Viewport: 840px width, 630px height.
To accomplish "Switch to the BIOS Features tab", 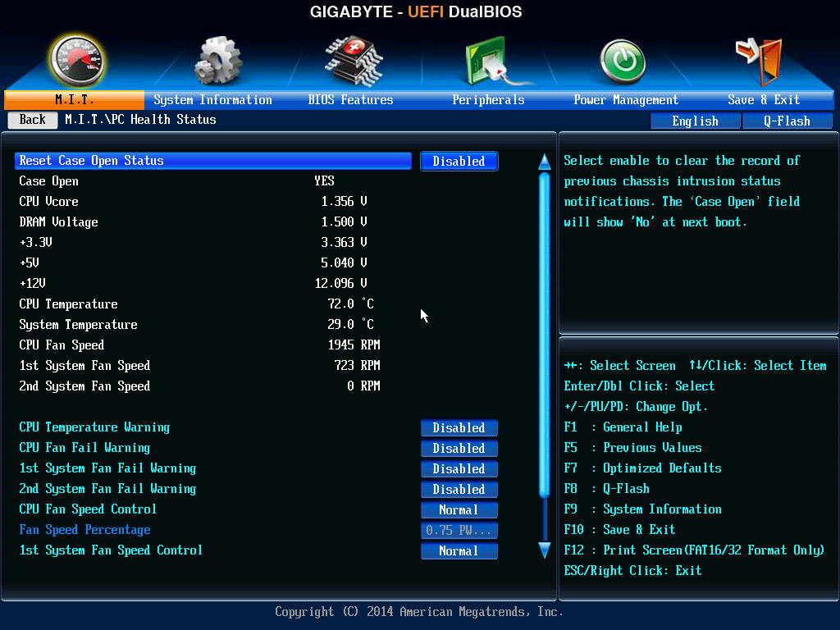I will 350,100.
